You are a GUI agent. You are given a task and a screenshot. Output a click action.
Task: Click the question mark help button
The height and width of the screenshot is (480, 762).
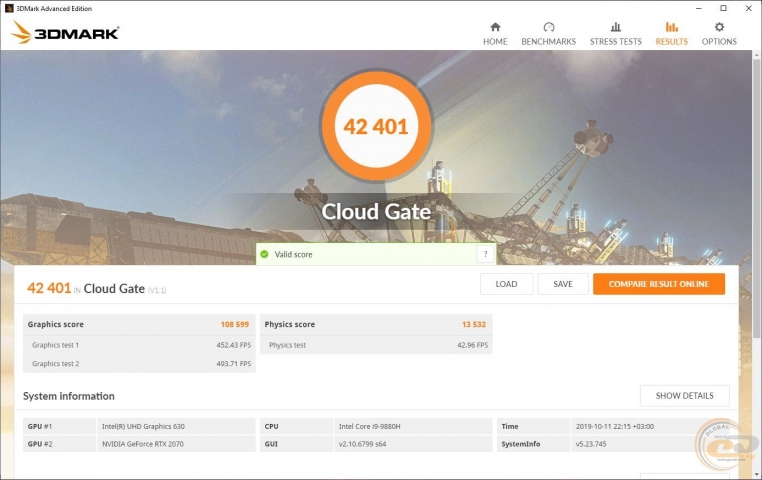(x=485, y=254)
